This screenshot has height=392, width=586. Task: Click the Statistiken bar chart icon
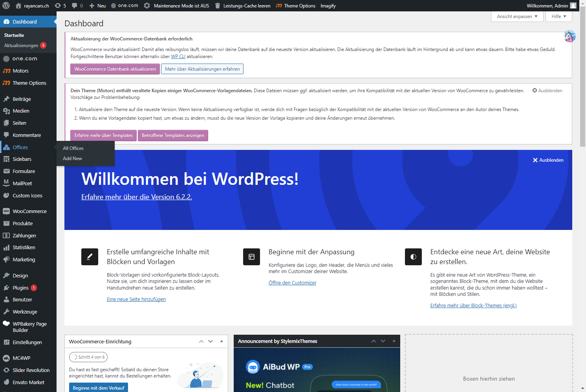pyautogui.click(x=6, y=248)
